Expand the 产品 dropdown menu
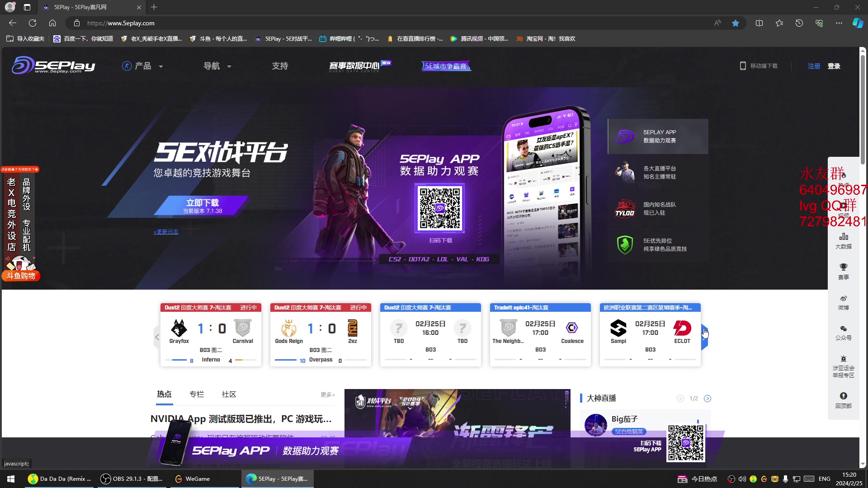This screenshot has width=868, height=488. pos(142,66)
